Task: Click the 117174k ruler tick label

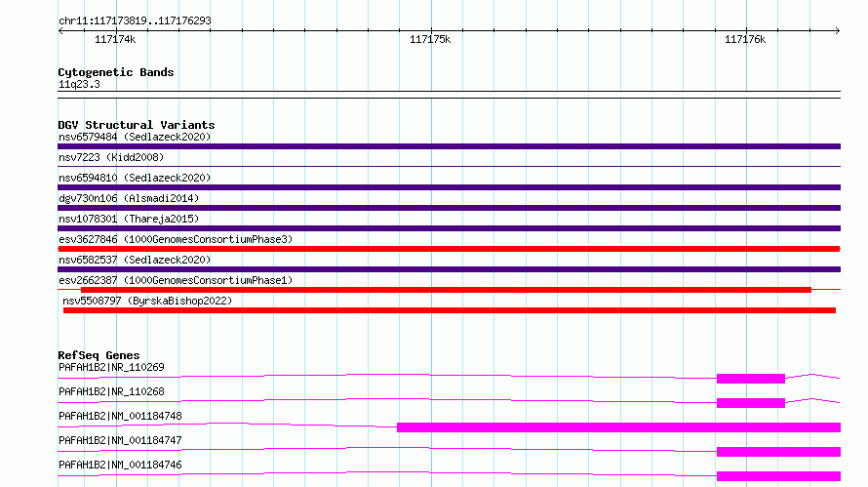Action: (115, 39)
